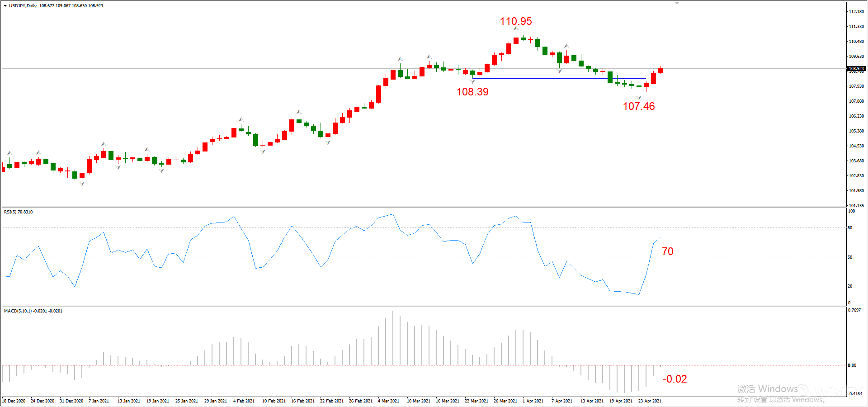Click the 4 Mar 2021 date on time axis

388,401
